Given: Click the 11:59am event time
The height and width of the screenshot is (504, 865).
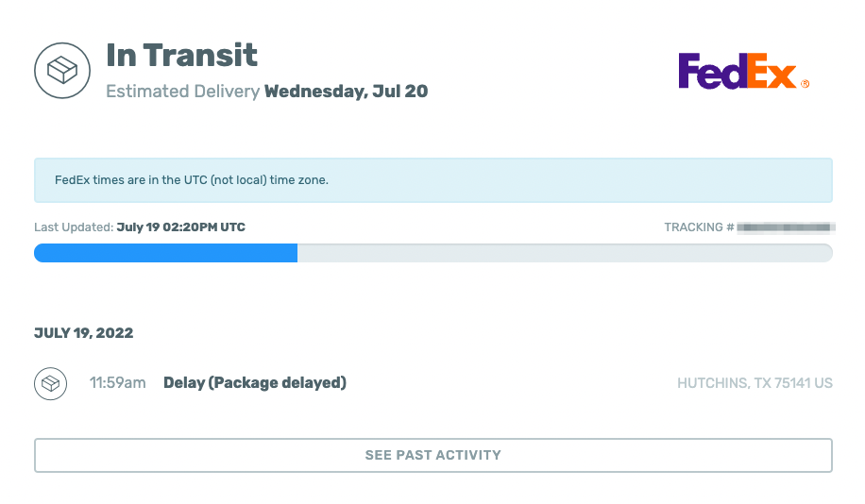Looking at the screenshot, I should click(x=117, y=383).
